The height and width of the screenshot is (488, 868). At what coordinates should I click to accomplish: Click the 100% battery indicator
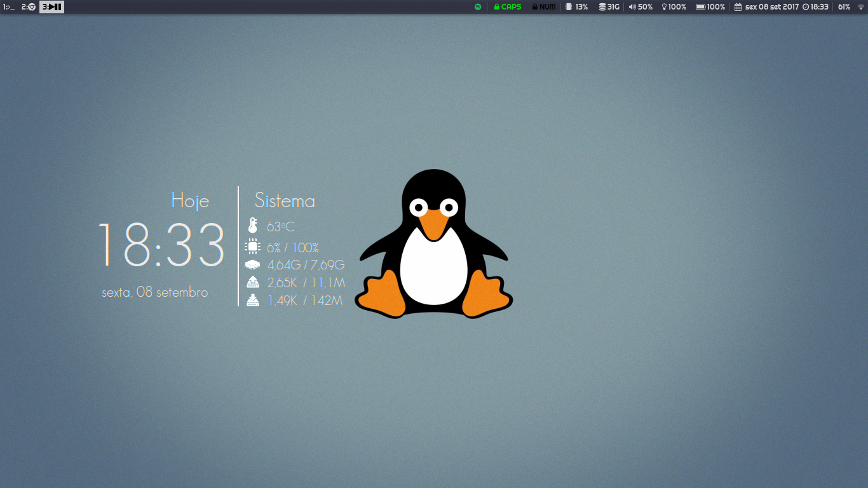coord(710,7)
